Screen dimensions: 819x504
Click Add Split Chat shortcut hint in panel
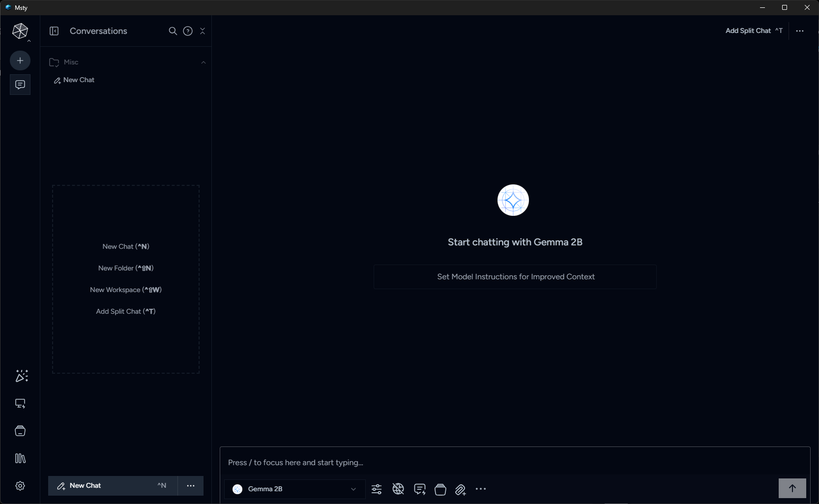pos(126,311)
